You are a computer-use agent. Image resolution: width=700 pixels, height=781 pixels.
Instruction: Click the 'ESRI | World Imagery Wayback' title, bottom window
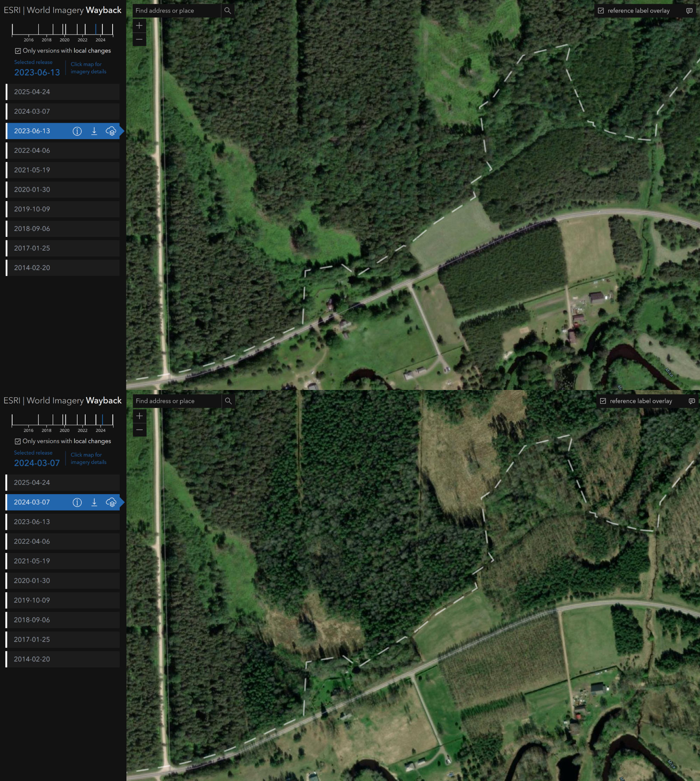(63, 400)
